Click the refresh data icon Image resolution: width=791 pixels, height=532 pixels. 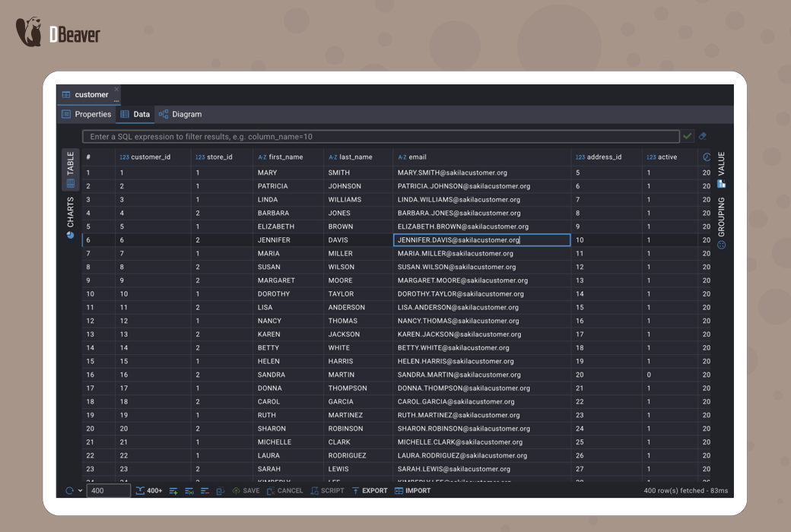pos(69,491)
